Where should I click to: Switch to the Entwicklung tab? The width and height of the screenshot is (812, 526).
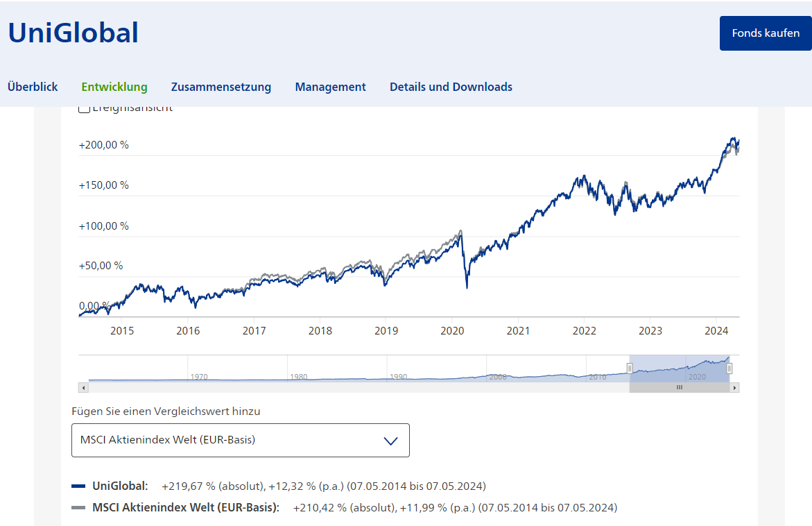coord(114,87)
